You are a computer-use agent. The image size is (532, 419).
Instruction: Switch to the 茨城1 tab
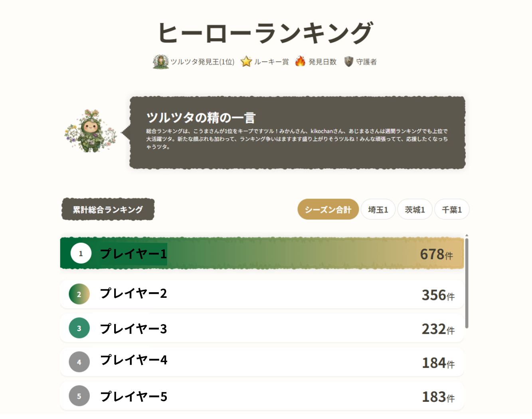[x=415, y=209]
